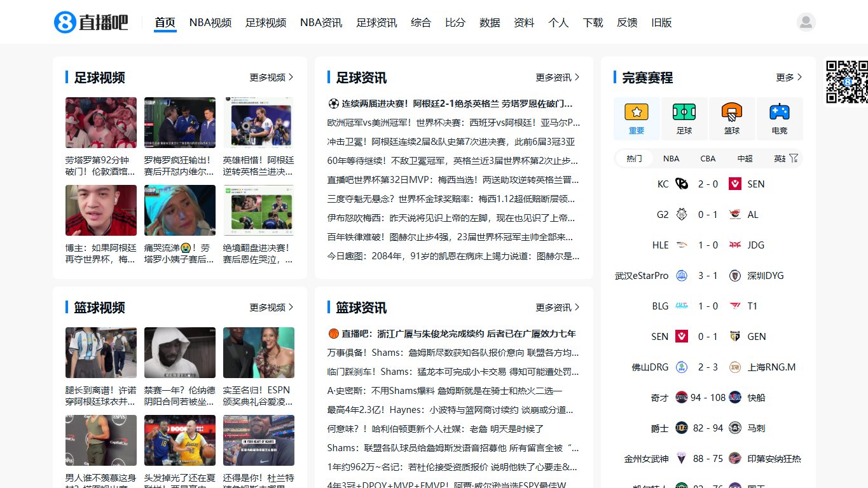Viewport: 868px width, 488px height.
Task: Open video thumbnail 罗梅罗疯狂输出
Action: 180,123
